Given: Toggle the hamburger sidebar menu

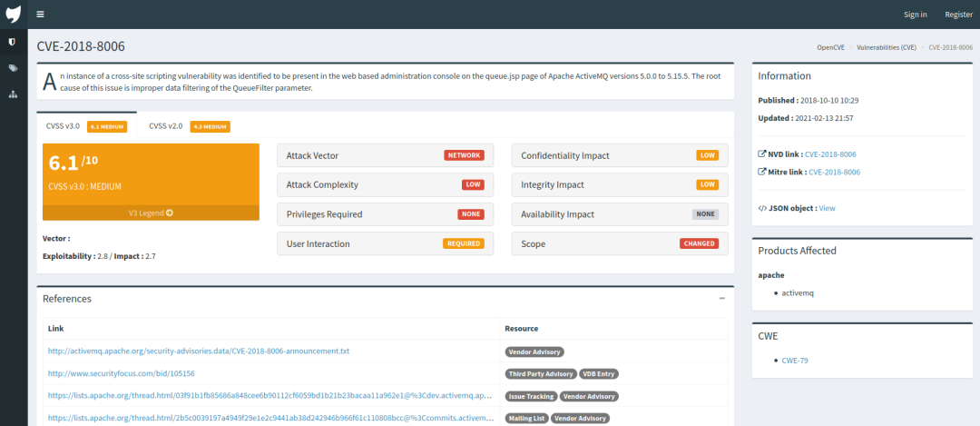Looking at the screenshot, I should tap(41, 15).
